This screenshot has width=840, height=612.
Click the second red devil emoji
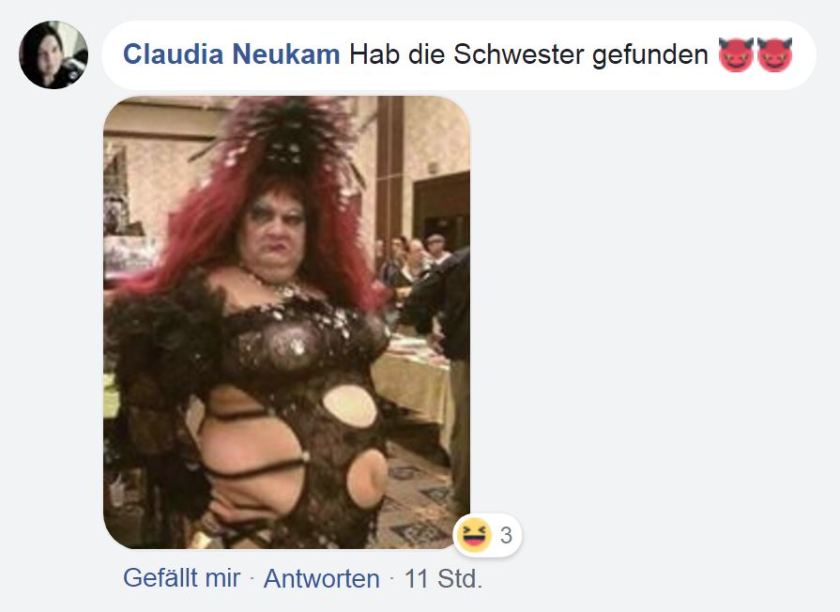[x=775, y=55]
